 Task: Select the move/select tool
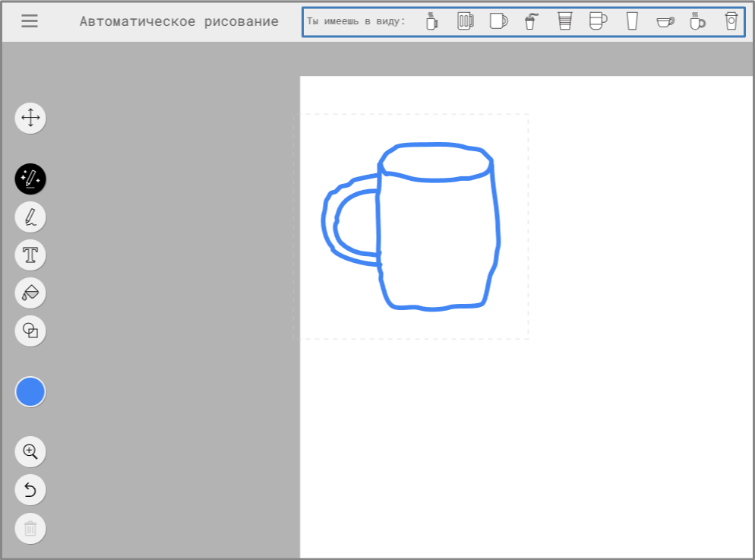pos(30,118)
